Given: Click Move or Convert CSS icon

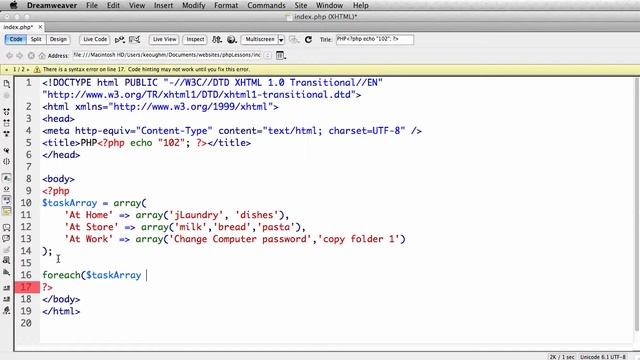Looking at the screenshot, I should (x=7, y=271).
